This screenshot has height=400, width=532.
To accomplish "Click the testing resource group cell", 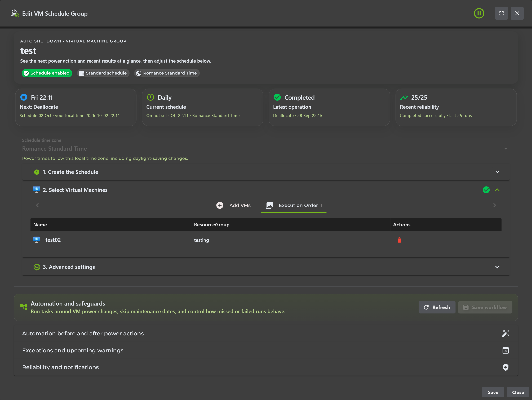I will tap(201, 240).
